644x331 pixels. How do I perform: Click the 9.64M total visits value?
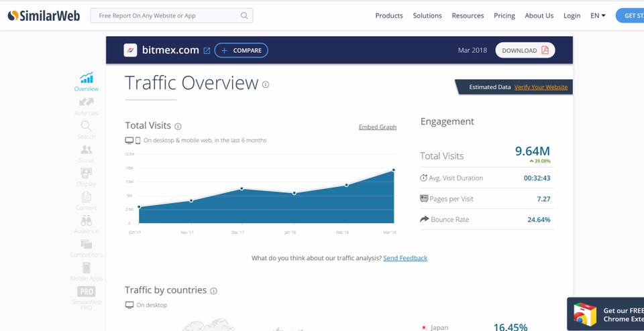(x=532, y=151)
